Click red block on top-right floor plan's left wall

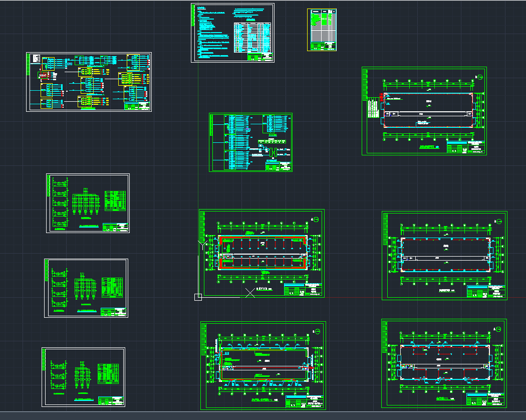[381, 97]
